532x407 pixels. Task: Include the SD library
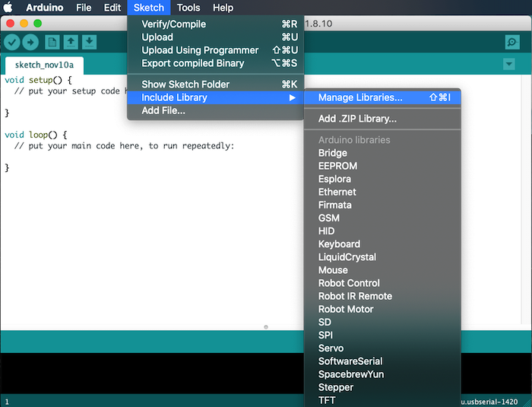382,322
